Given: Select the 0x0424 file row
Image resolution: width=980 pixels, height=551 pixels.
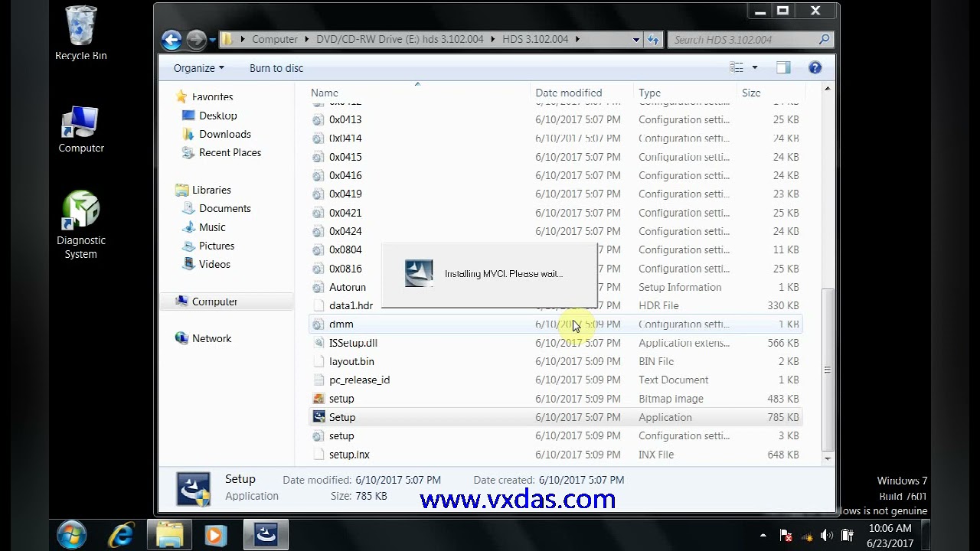Looking at the screenshot, I should (x=556, y=231).
